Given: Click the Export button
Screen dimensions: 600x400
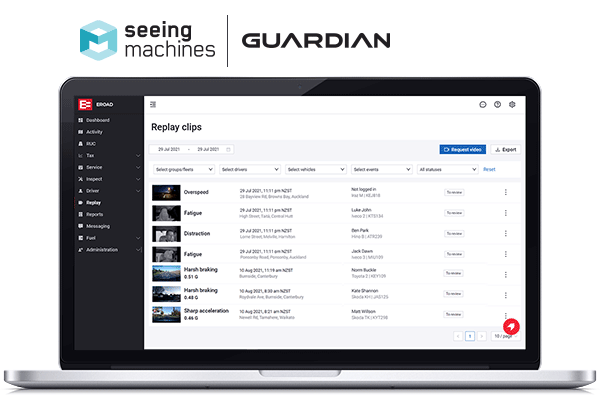Looking at the screenshot, I should 505,149.
